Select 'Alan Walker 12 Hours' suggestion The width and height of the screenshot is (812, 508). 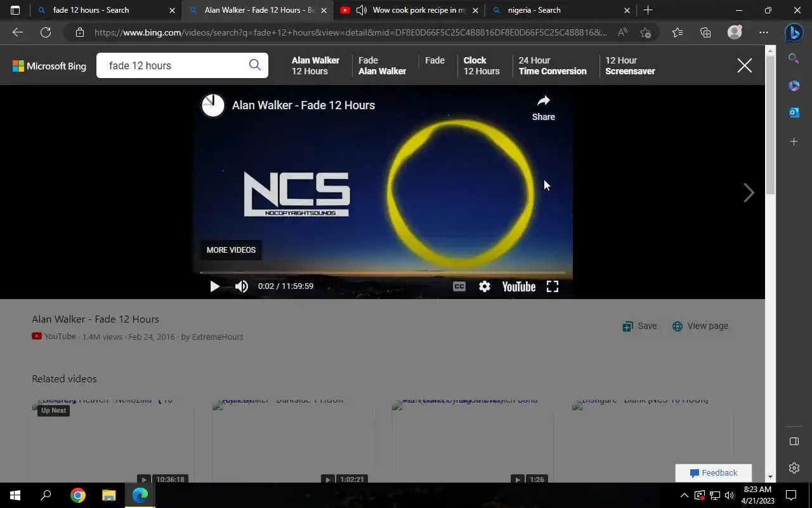315,65
